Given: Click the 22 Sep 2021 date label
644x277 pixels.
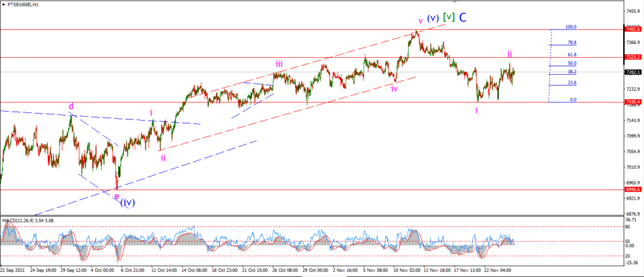Looking at the screenshot, I should pyautogui.click(x=13, y=271).
